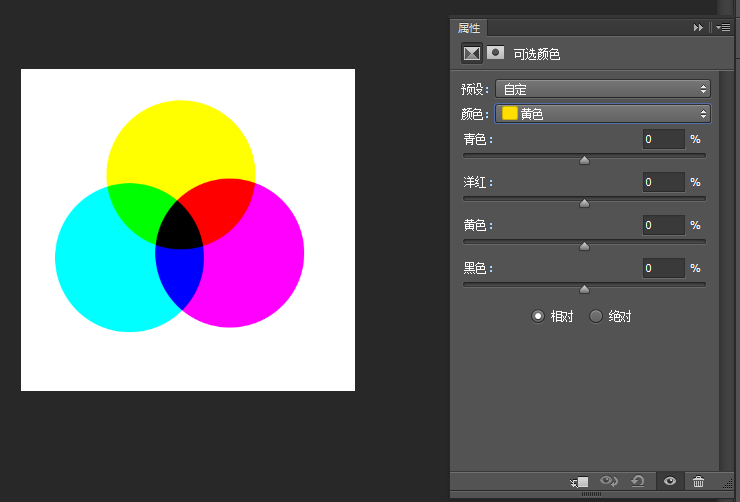Collapse the panel with double-arrow icon
The image size is (740, 502).
point(698,28)
